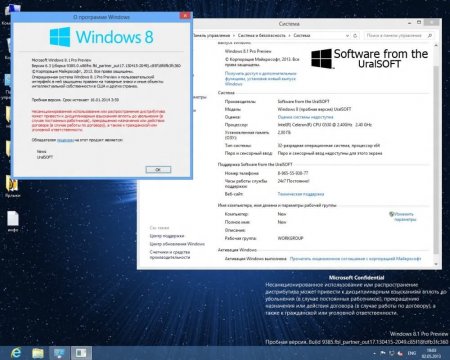This screenshot has width=450, height=360.
Task: Click the scrollbar down arrow in System window
Action: (x=436, y=264)
